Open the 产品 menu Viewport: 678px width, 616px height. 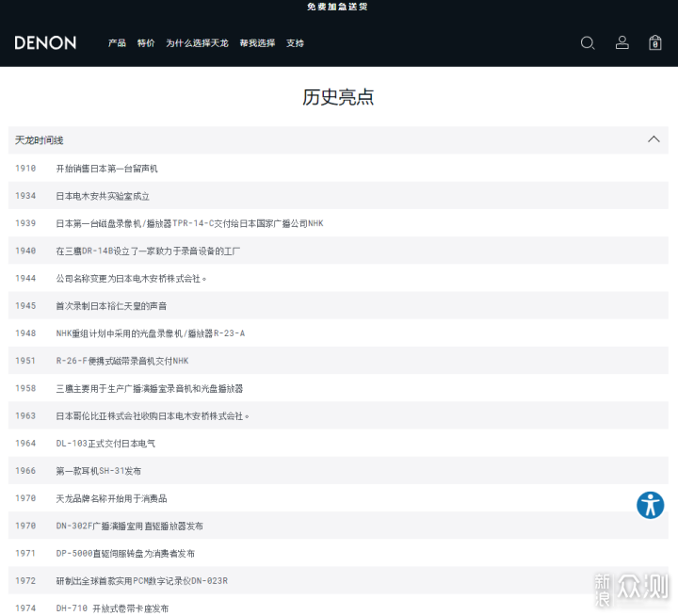[117, 42]
